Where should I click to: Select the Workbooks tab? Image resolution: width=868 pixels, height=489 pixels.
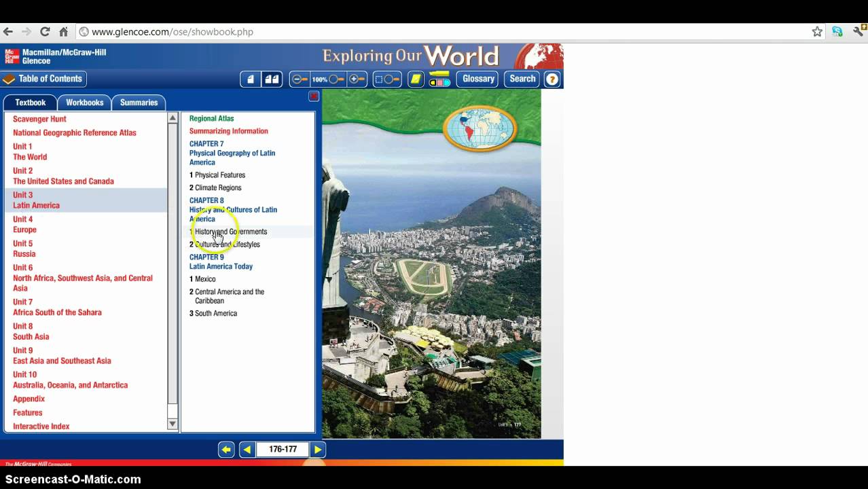[x=84, y=103]
